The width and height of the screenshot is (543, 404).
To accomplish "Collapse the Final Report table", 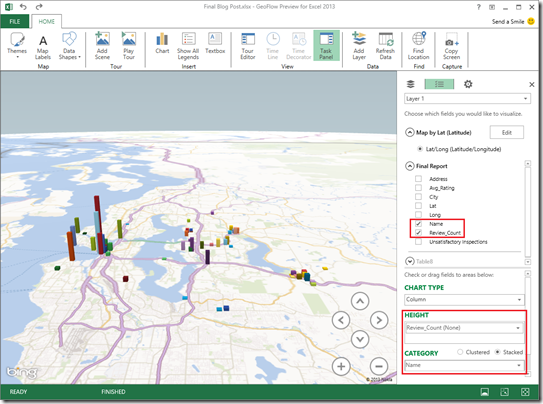I will (x=410, y=166).
